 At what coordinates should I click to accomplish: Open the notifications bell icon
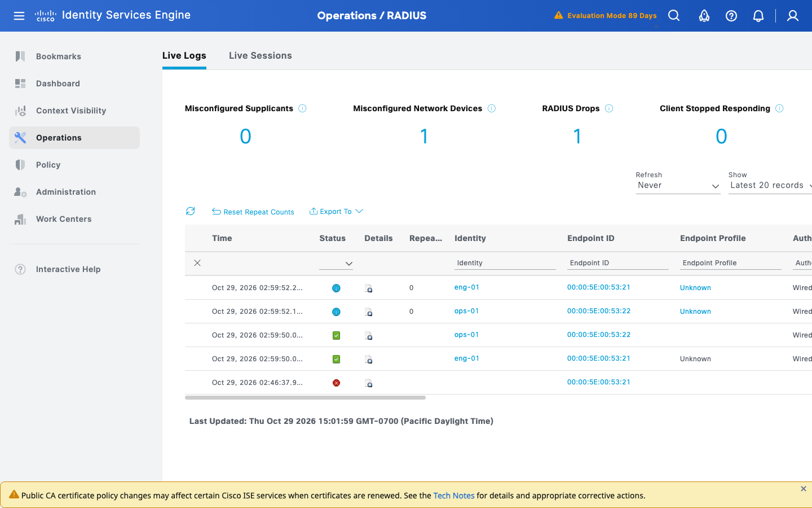click(758, 16)
